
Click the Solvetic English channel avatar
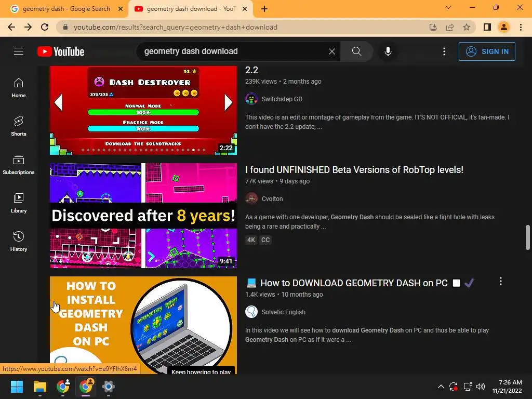[251, 312]
